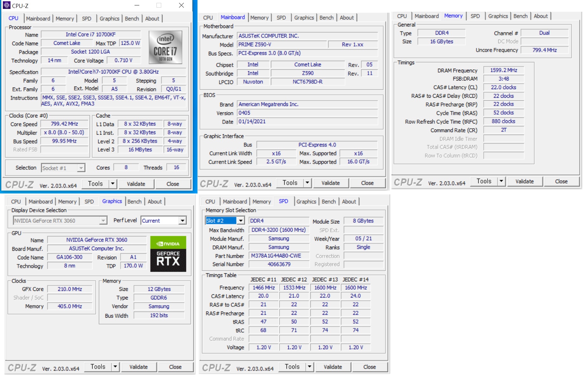
Task: Click the serial number 40663679 field
Action: pyautogui.click(x=279, y=264)
